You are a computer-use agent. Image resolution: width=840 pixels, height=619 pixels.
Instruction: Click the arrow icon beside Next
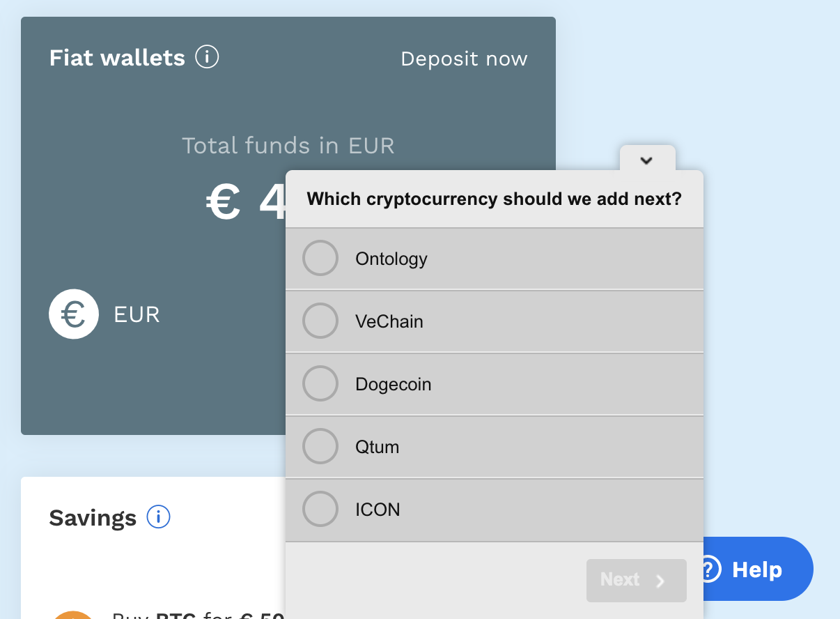(x=660, y=581)
